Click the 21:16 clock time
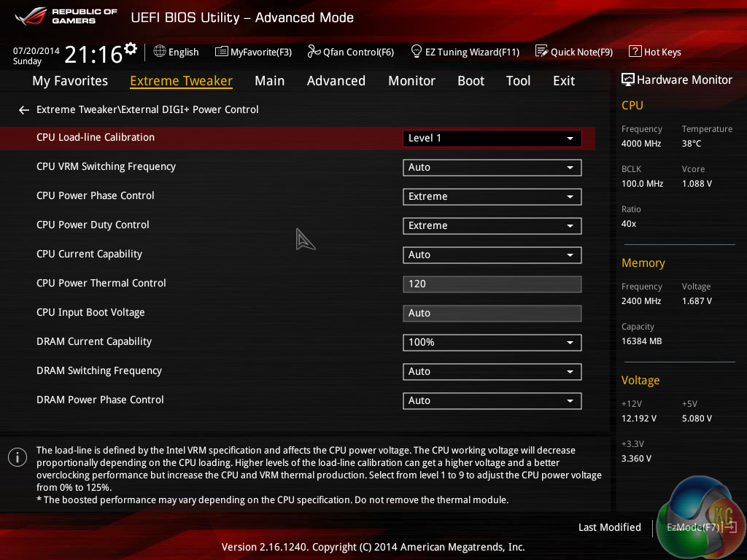 [x=93, y=54]
